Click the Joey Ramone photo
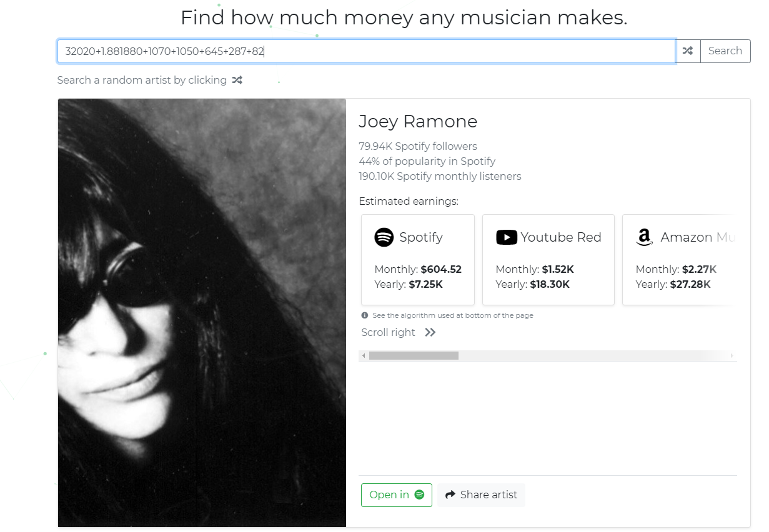 201,312
